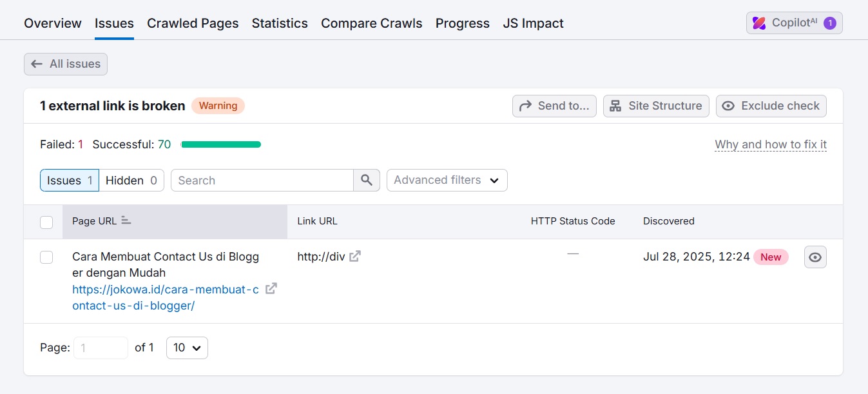The height and width of the screenshot is (394, 868).
Task: Switch to the Hidden issues tab
Action: coord(127,180)
